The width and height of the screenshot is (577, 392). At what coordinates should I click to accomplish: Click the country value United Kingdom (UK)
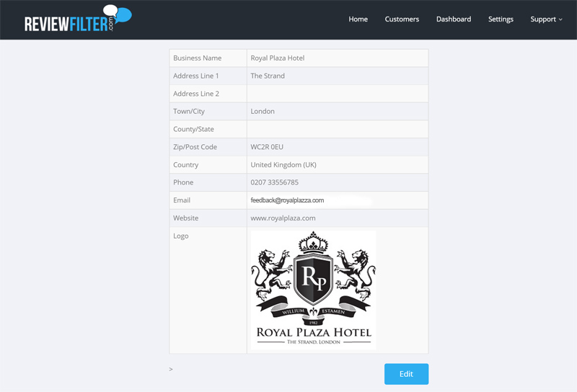pos(283,165)
